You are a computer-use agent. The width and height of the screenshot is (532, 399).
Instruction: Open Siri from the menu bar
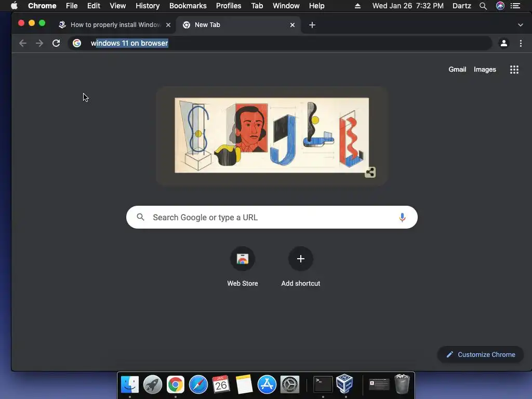point(500,6)
